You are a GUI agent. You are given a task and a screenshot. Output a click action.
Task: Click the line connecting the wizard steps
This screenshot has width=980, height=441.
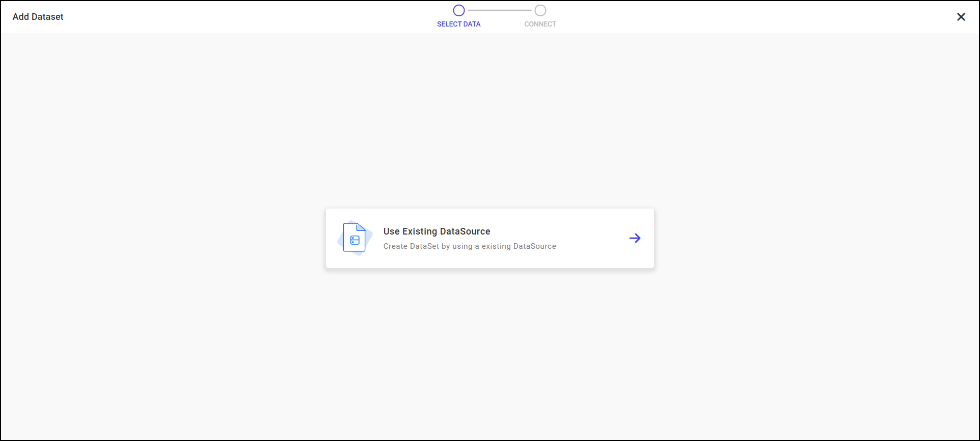(x=499, y=10)
